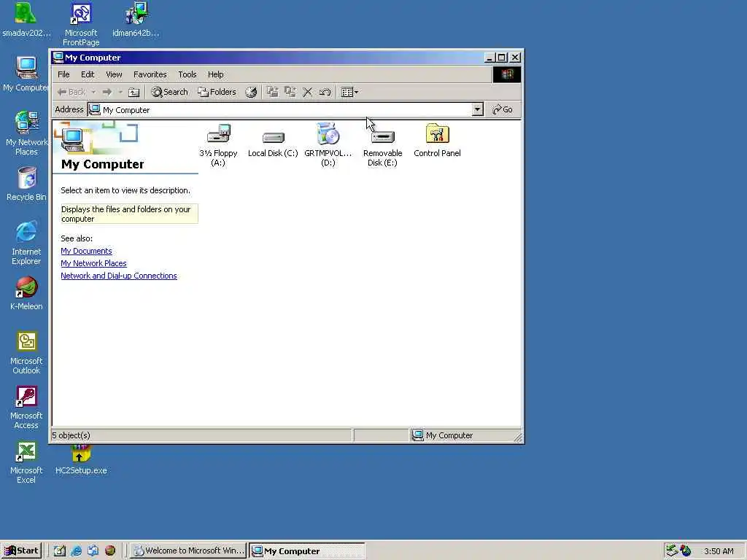747x560 pixels.
Task: Open the Views dropdown button
Action: (349, 92)
